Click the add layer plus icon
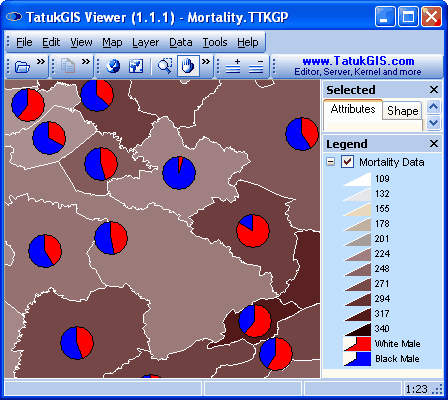 (233, 66)
